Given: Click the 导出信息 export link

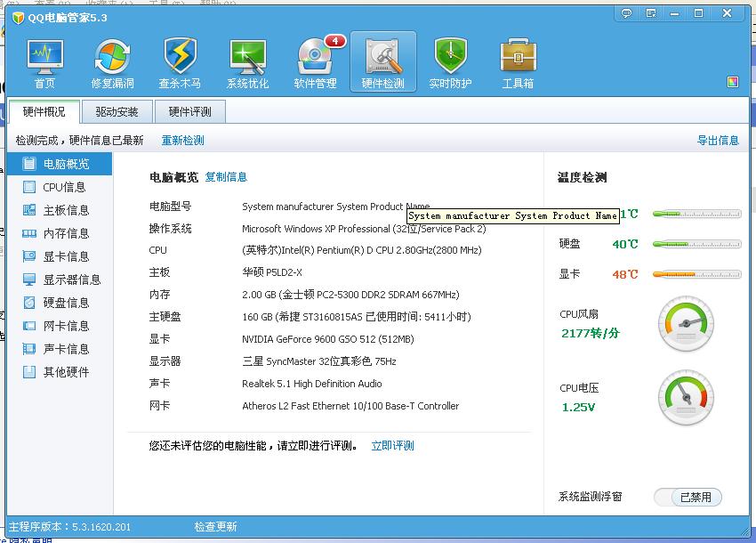Looking at the screenshot, I should tap(718, 141).
